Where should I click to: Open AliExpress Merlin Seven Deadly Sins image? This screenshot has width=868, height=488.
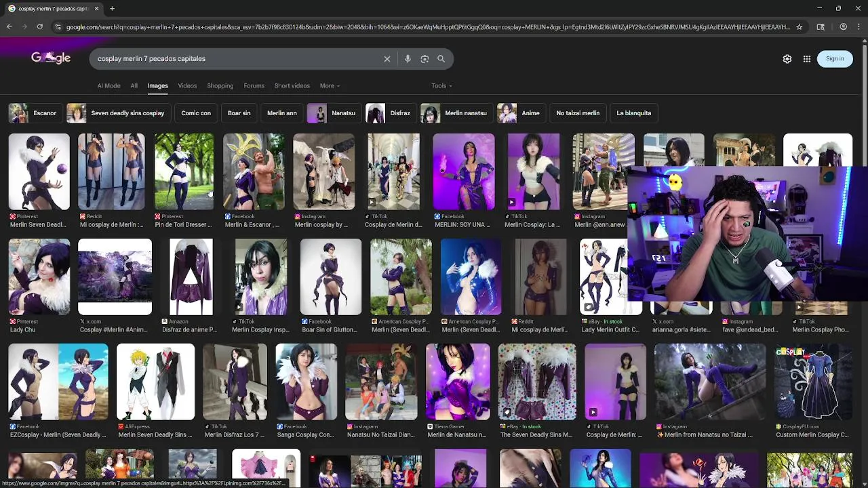(x=155, y=382)
